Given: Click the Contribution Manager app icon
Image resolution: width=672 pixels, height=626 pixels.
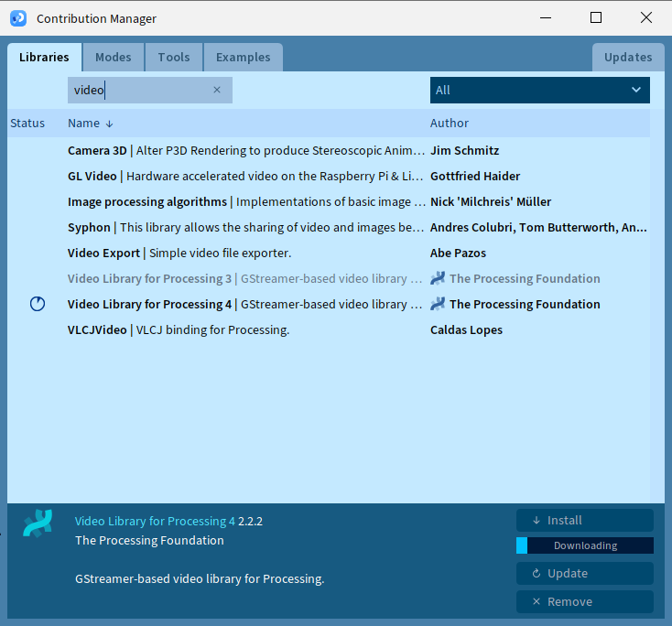Looking at the screenshot, I should (x=18, y=18).
